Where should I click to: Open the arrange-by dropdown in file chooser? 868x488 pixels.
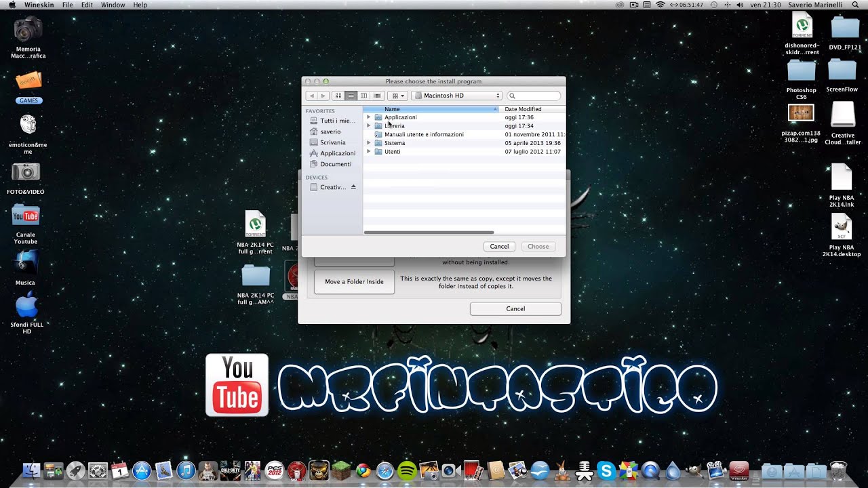click(x=397, y=96)
